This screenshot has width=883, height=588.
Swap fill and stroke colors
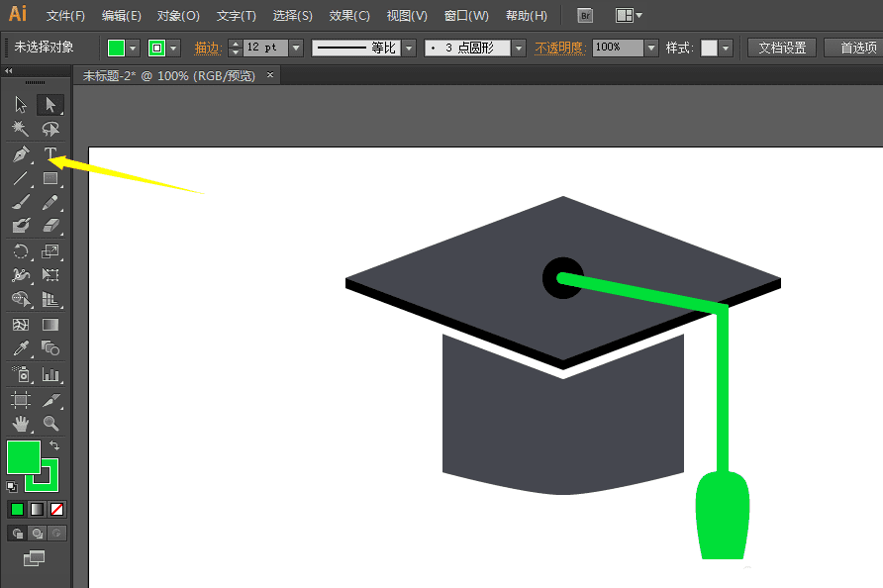(x=54, y=446)
